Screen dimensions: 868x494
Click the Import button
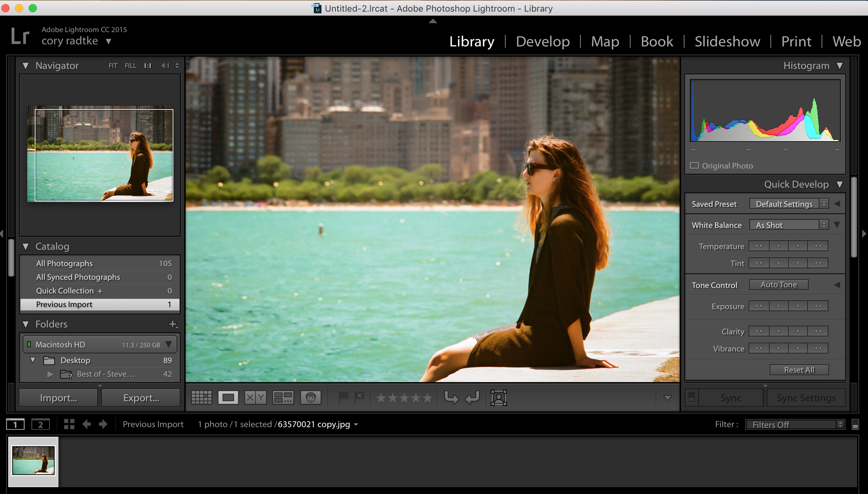click(58, 398)
